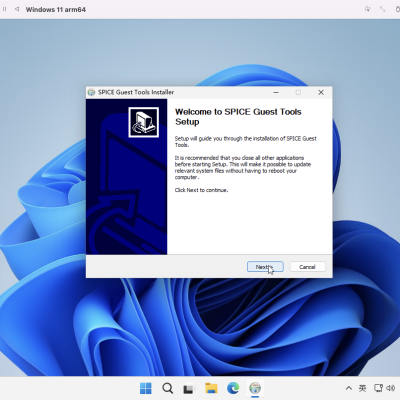Open Windows Search from the taskbar
Viewport: 400px width, 400px height.
167,388
